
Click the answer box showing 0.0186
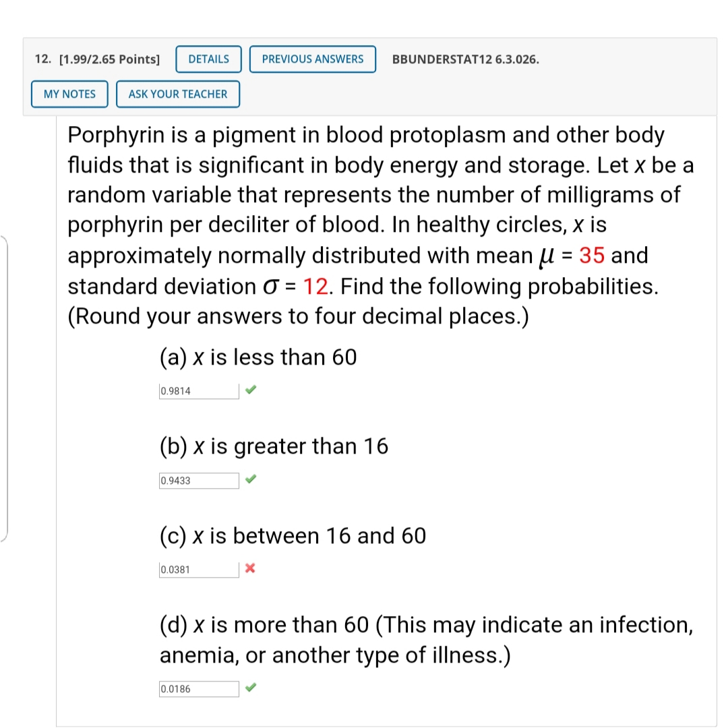pos(198,688)
